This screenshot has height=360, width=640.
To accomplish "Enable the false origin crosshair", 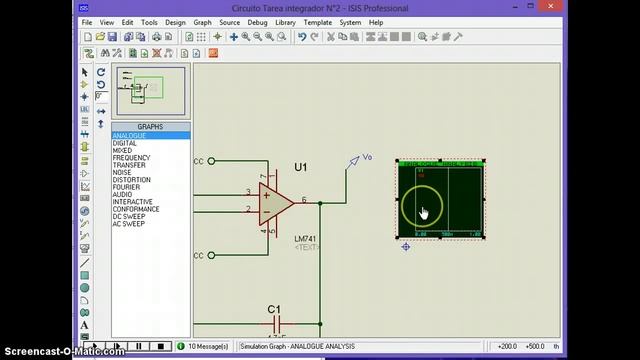I will 218,37.
